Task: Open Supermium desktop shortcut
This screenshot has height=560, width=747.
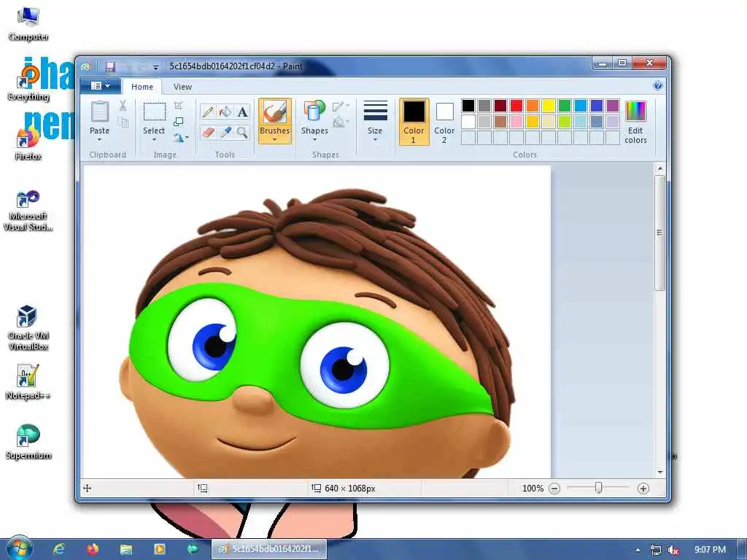Action: [x=28, y=441]
